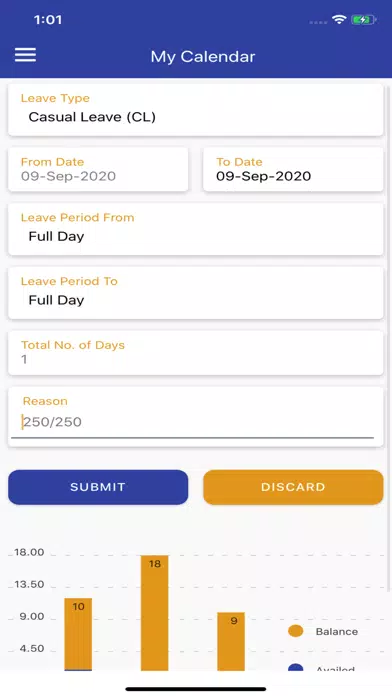Open the Leave Type dropdown
Viewport: 392px width, 696px height.
coord(196,110)
